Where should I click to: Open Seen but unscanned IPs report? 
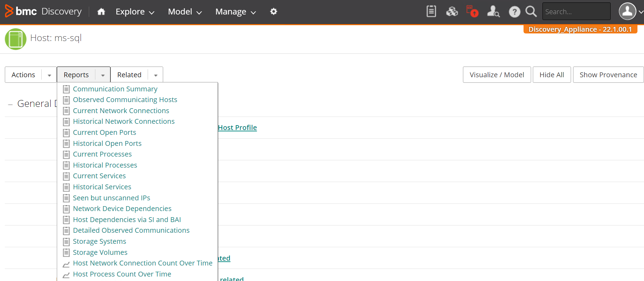tap(112, 198)
